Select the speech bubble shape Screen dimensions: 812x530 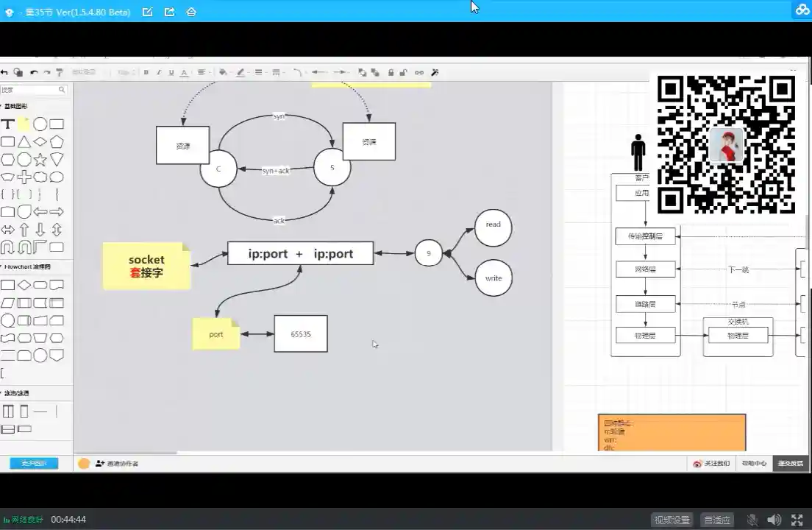click(x=57, y=177)
